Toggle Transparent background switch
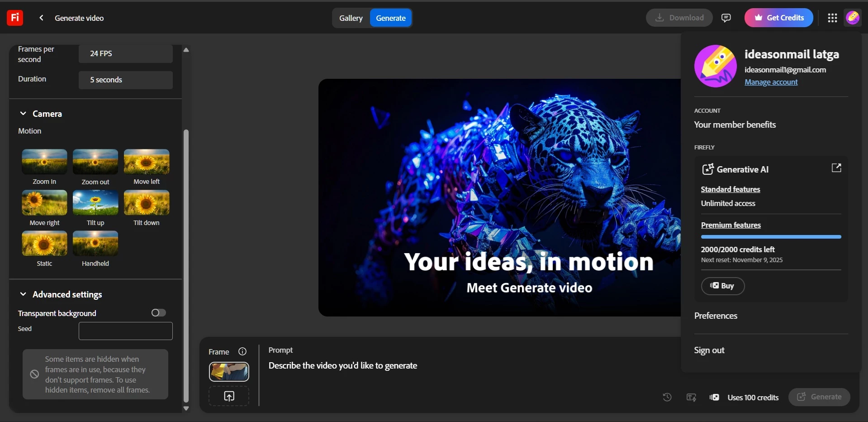This screenshot has width=868, height=422. [x=158, y=313]
